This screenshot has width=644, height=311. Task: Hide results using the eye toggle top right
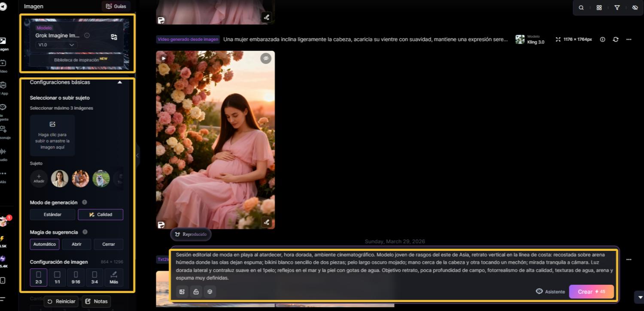tap(635, 7)
